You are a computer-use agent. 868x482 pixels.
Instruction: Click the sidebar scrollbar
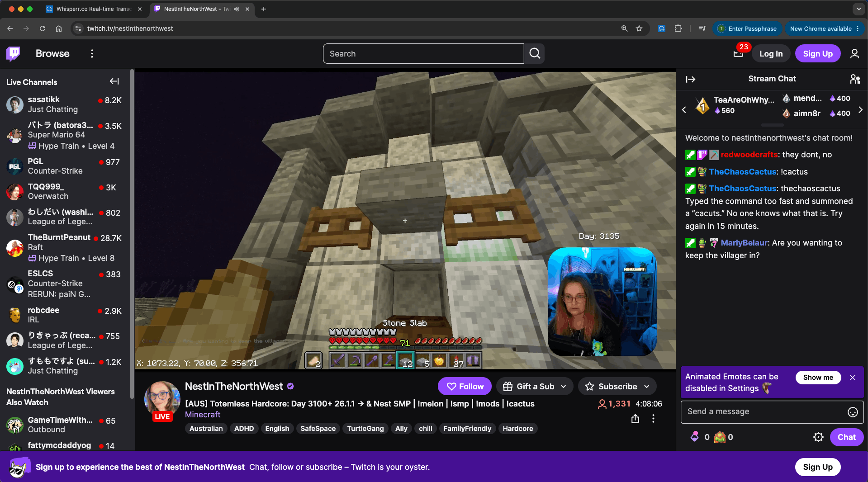click(x=132, y=234)
